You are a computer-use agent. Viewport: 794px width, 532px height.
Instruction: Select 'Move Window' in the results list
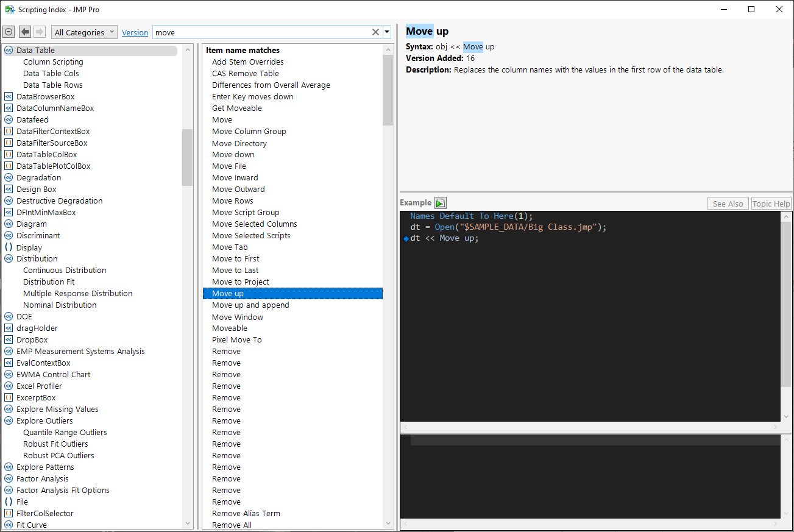pyautogui.click(x=238, y=317)
